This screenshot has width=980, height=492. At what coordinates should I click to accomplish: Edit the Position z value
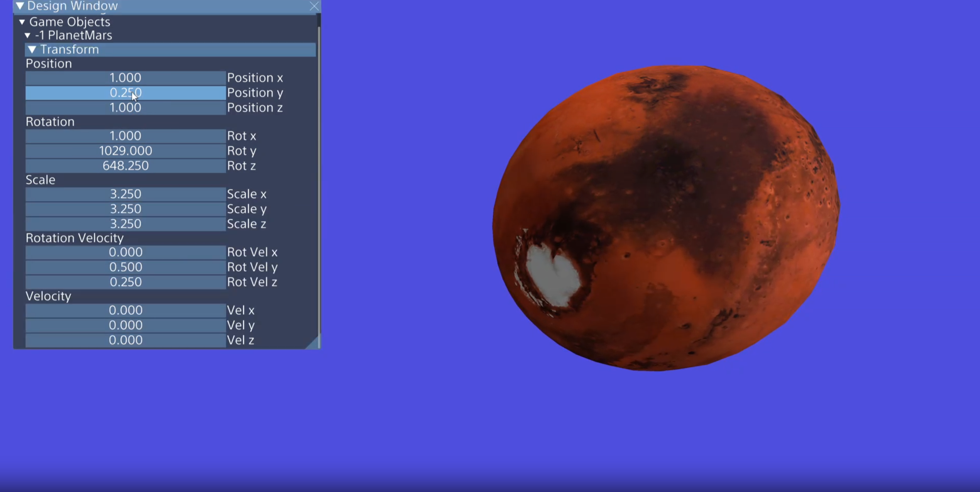[125, 108]
